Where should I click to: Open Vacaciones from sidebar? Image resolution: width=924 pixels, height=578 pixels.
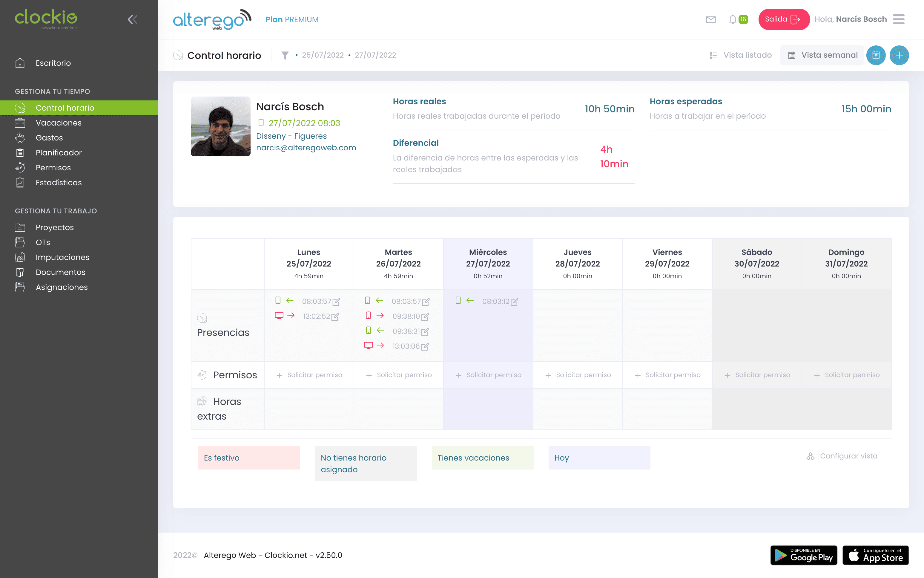(x=59, y=123)
